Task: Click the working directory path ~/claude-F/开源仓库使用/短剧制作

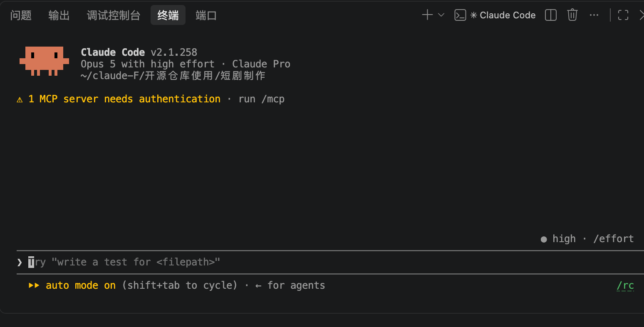Action: click(173, 75)
